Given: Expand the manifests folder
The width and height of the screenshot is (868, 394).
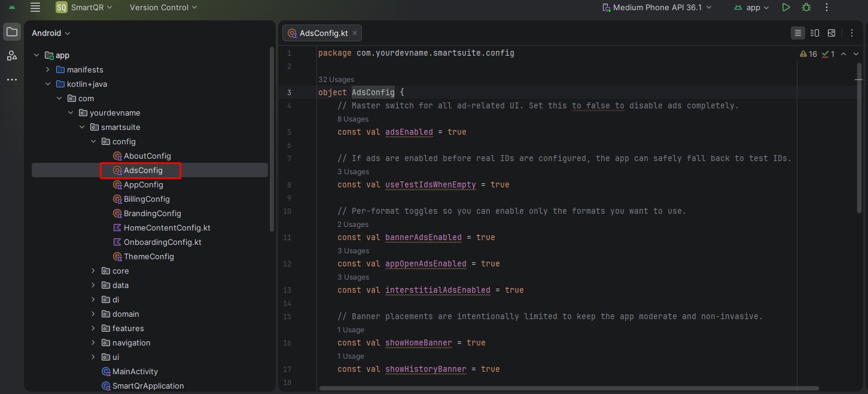Looking at the screenshot, I should (x=48, y=69).
